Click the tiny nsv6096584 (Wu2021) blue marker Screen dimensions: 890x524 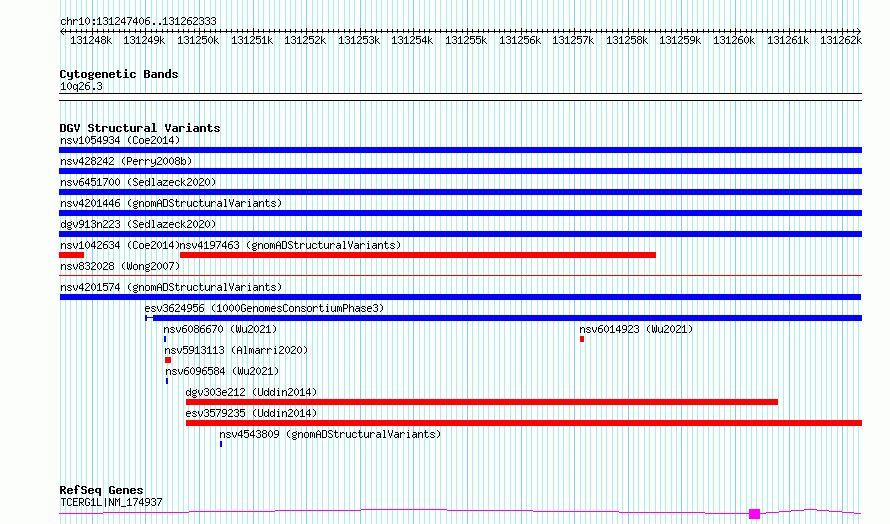[x=167, y=381]
